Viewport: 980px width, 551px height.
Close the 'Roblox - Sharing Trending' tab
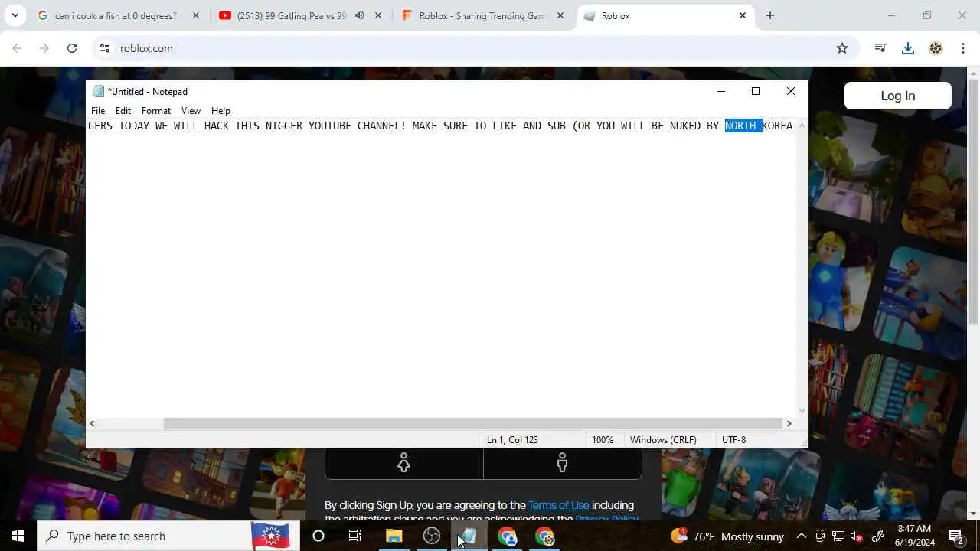(x=560, y=15)
